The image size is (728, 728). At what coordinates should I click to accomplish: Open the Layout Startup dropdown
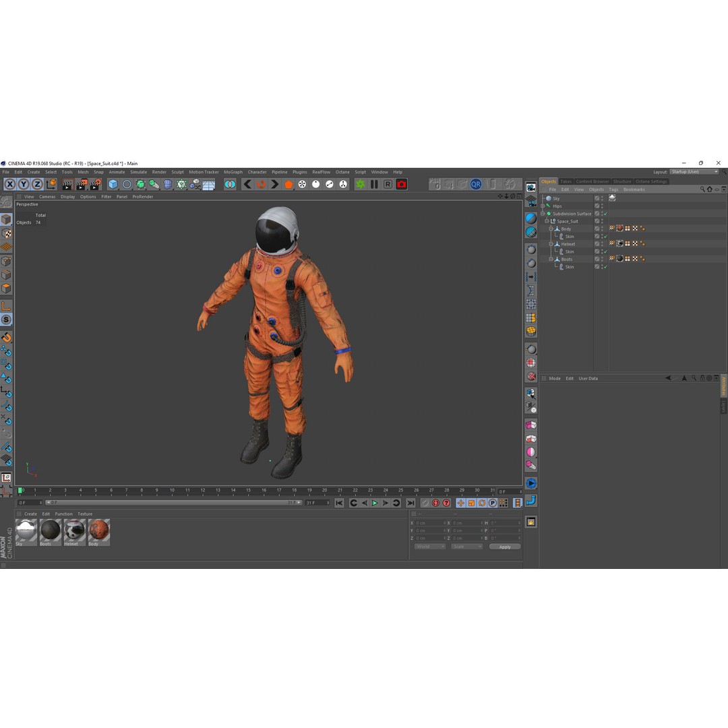(x=694, y=172)
